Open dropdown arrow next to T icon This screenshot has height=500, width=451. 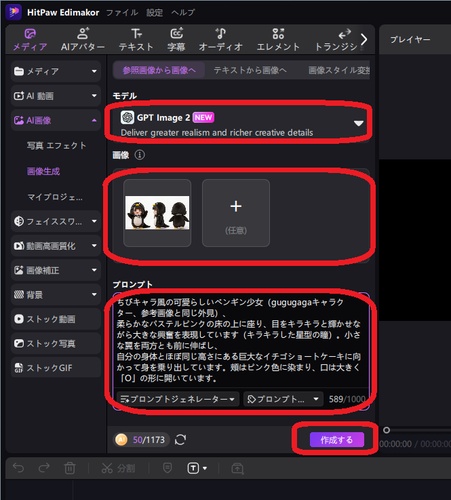tap(205, 468)
